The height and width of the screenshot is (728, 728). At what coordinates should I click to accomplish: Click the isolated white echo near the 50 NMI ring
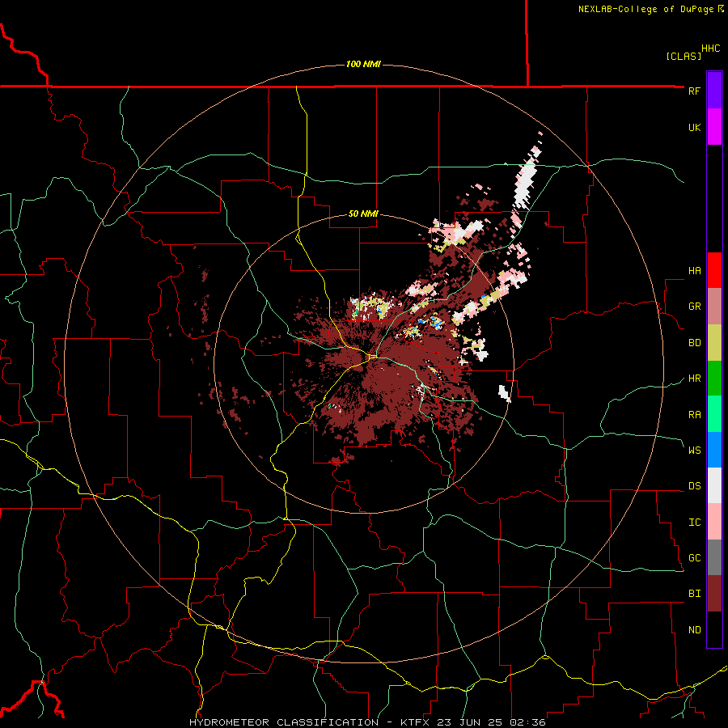505,393
